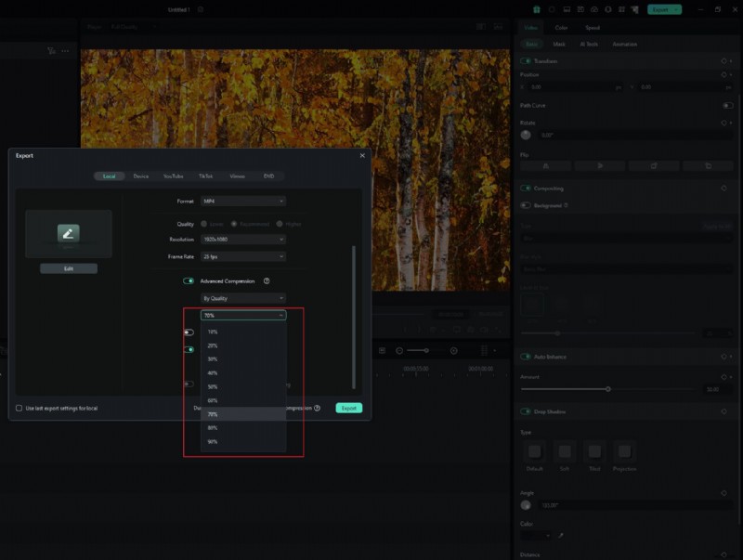Open the Color tab in the properties panel
743x560 pixels.
[563, 28]
